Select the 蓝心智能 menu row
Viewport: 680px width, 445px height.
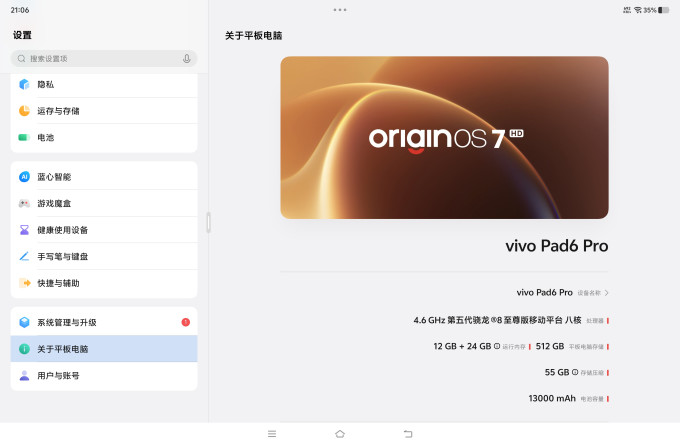[x=104, y=177]
